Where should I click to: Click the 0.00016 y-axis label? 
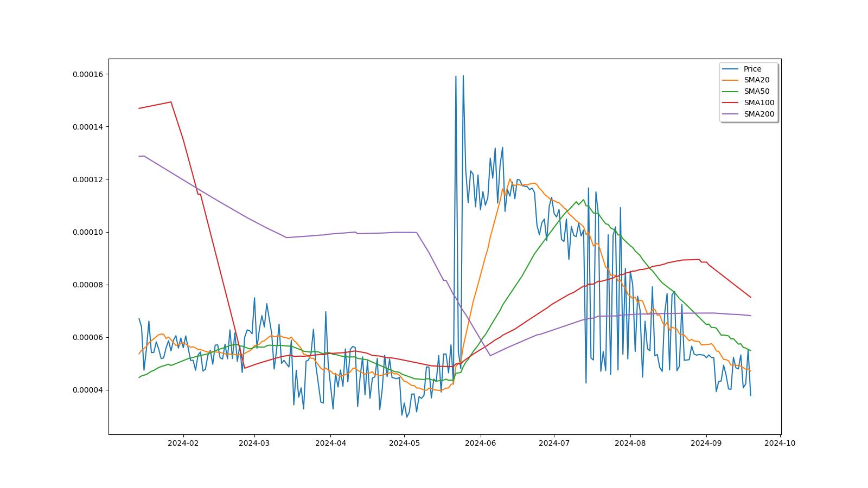88,74
